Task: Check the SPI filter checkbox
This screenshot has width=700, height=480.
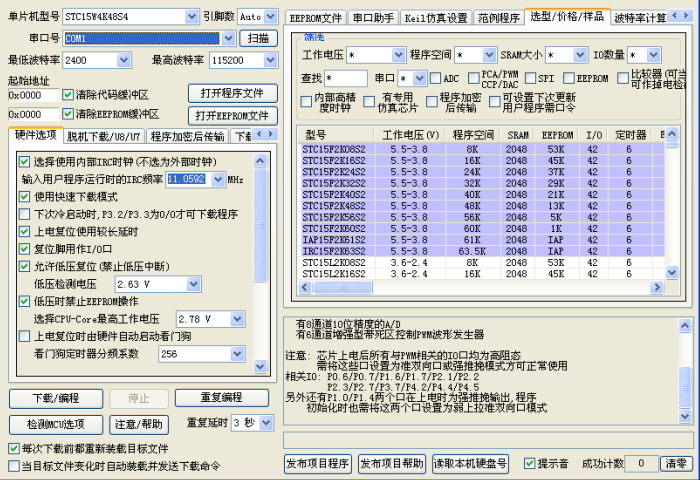Action: [x=530, y=78]
